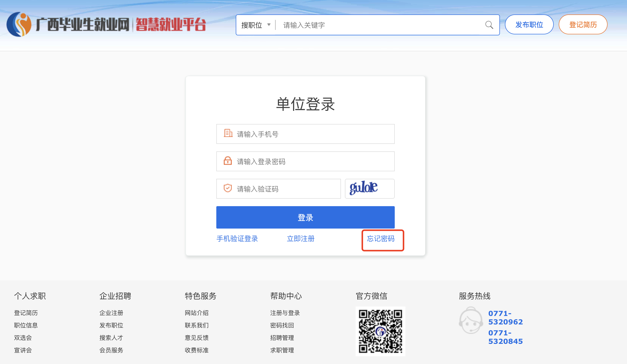Viewport: 627px width, 364px height.
Task: Open 企业注册 footer link
Action: 111,313
